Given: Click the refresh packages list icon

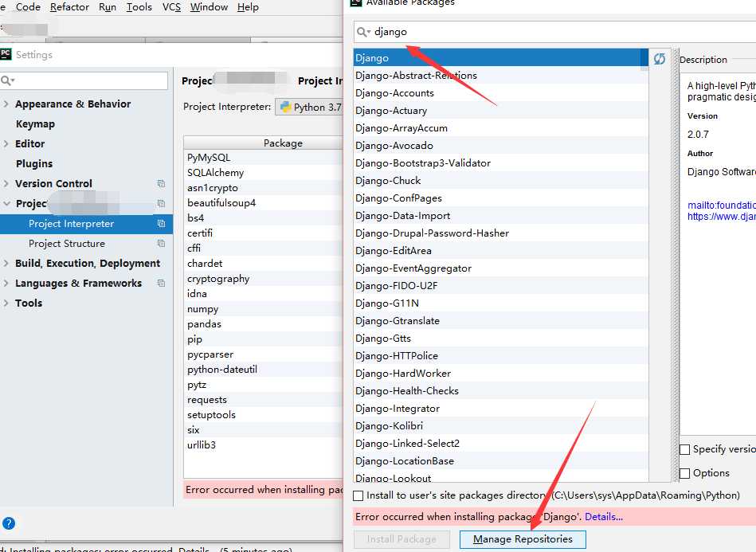Looking at the screenshot, I should [659, 59].
